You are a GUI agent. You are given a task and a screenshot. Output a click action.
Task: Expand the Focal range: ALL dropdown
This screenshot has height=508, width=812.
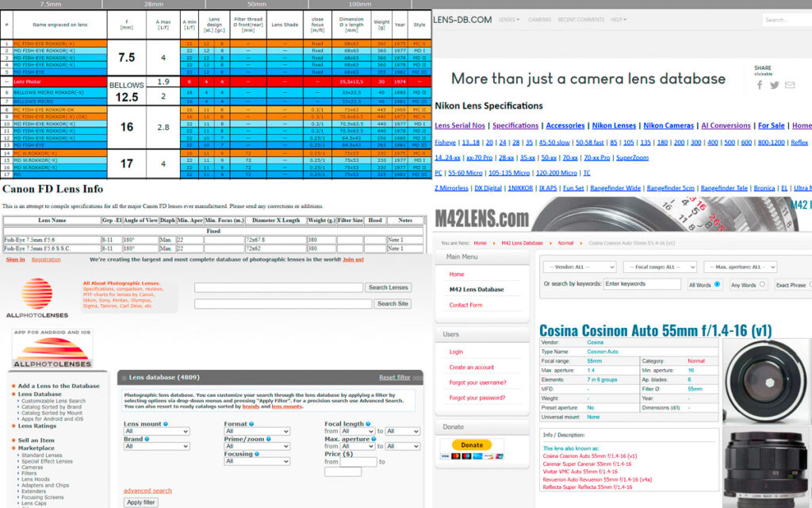[x=661, y=267]
